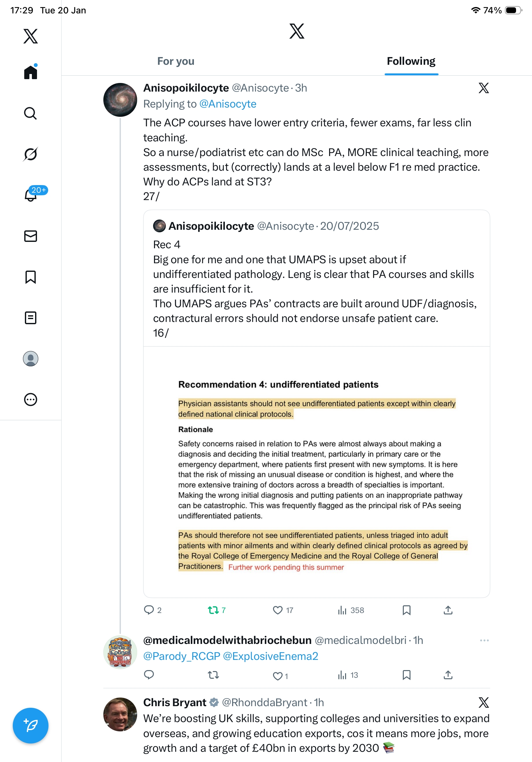532x762 pixels.
Task: Tap the compose new post button
Action: 31,726
